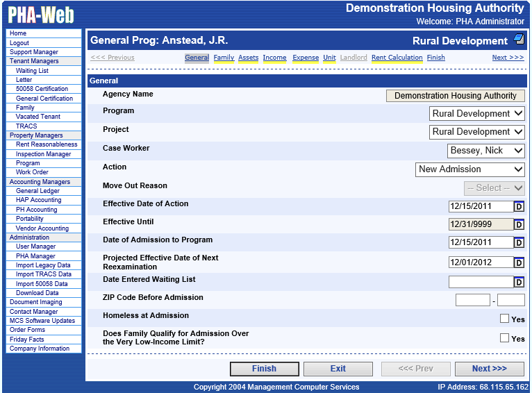Click the Date Entered Waiting List field

481,282
